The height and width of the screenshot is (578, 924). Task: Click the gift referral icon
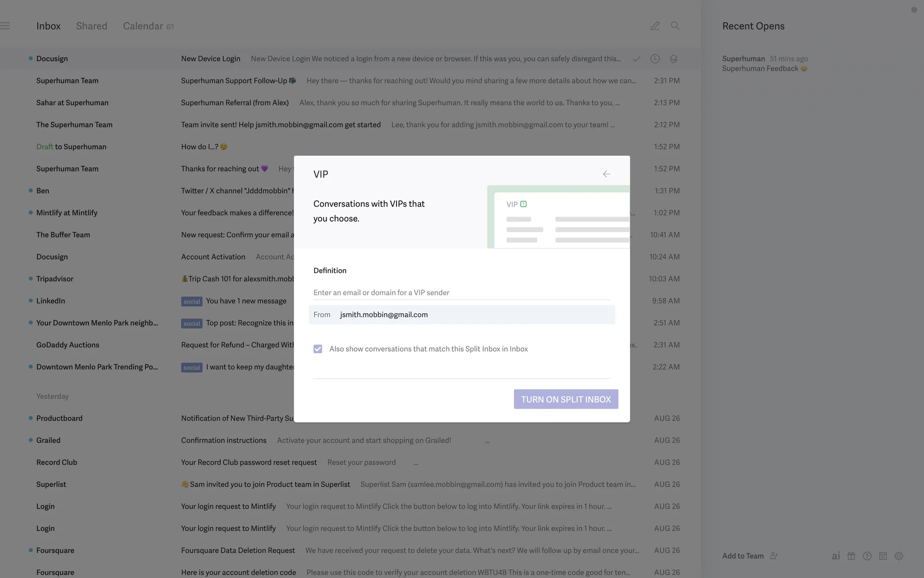click(x=851, y=556)
